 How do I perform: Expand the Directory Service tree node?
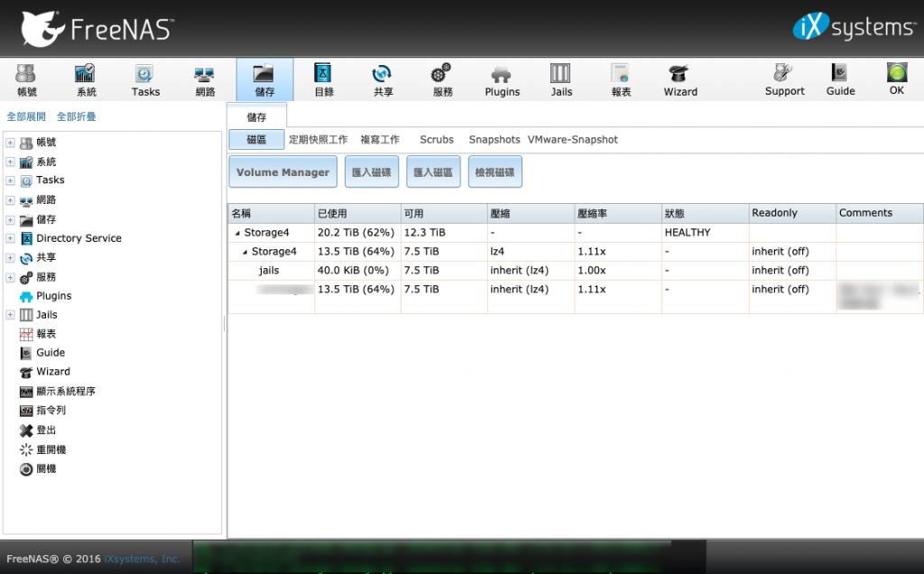[10, 238]
